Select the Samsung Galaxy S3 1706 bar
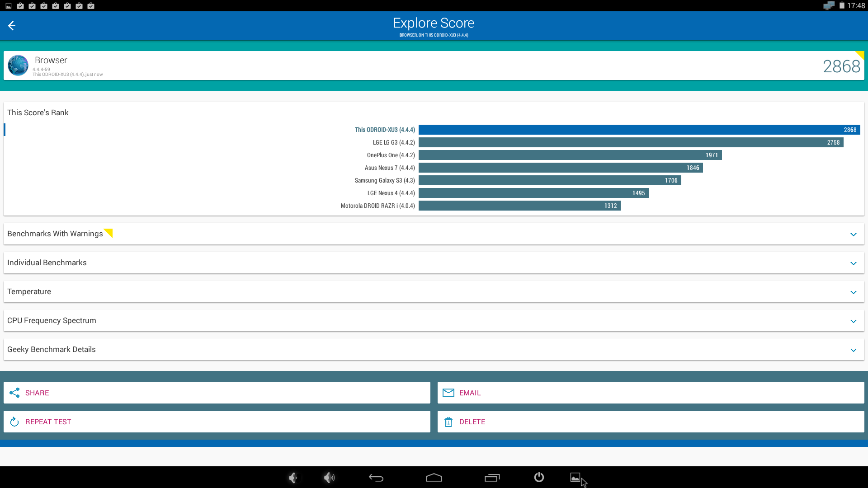The width and height of the screenshot is (868, 488). (x=550, y=180)
